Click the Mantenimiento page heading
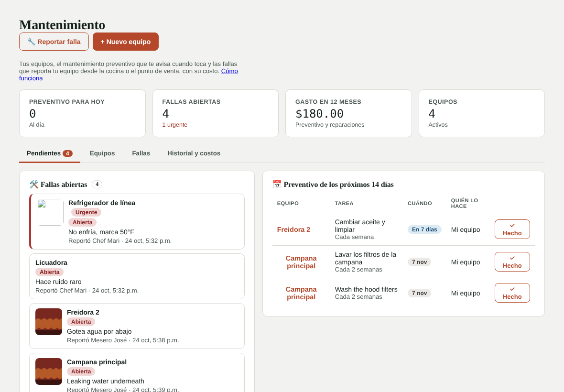 click(62, 25)
